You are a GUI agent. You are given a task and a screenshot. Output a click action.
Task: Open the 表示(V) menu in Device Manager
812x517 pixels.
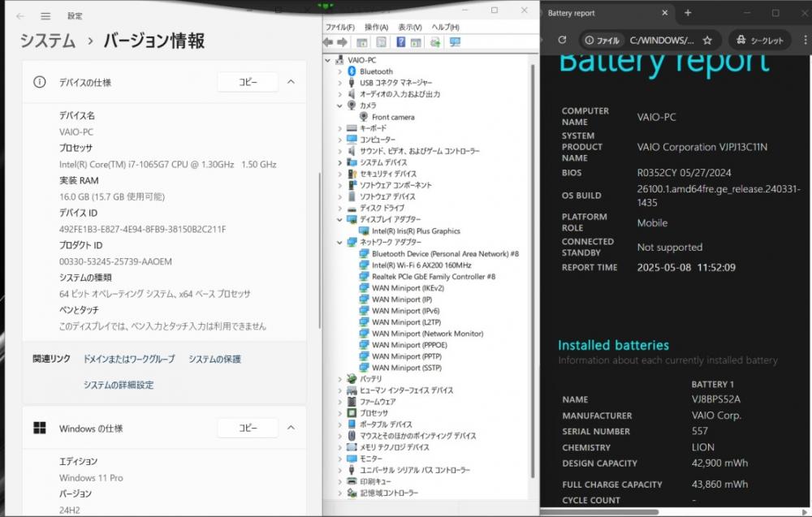410,27
